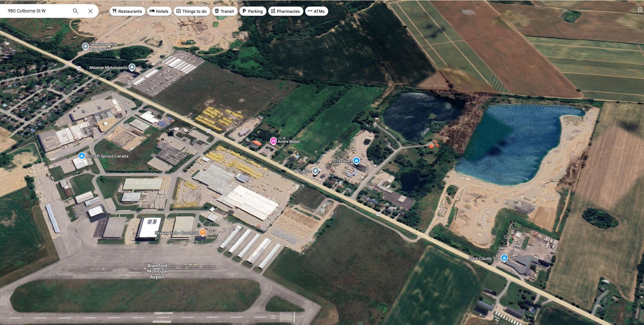The width and height of the screenshot is (644, 325).
Task: Show Transit options nearby
Action: (x=224, y=11)
